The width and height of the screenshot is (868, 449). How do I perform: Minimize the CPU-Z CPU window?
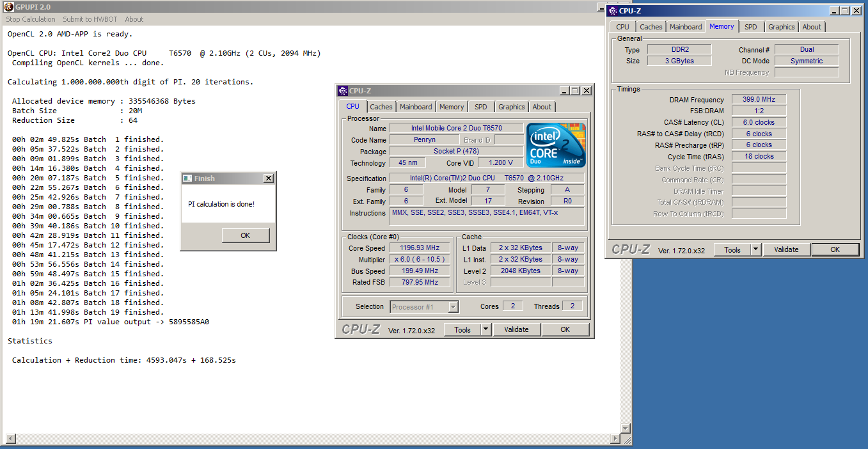pos(564,91)
